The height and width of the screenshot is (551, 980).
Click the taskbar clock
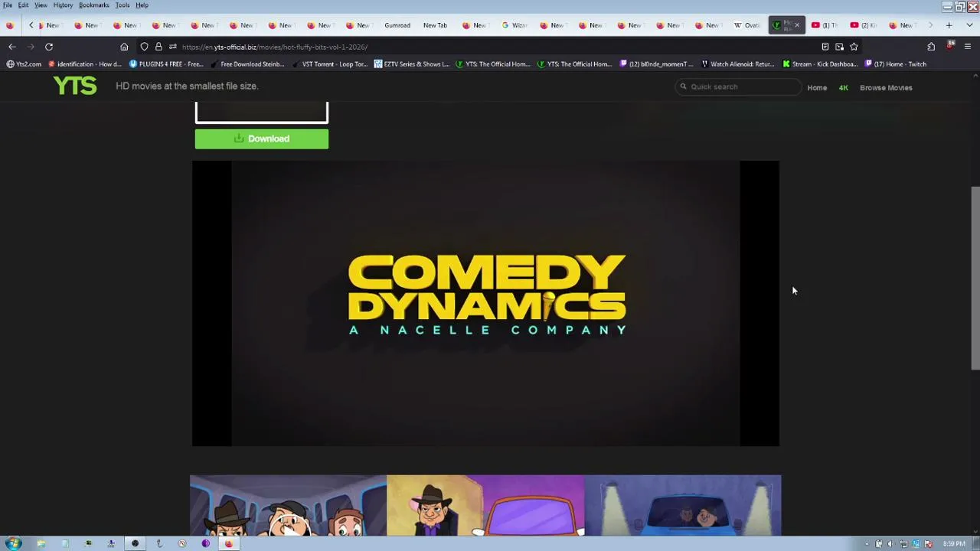tap(954, 544)
